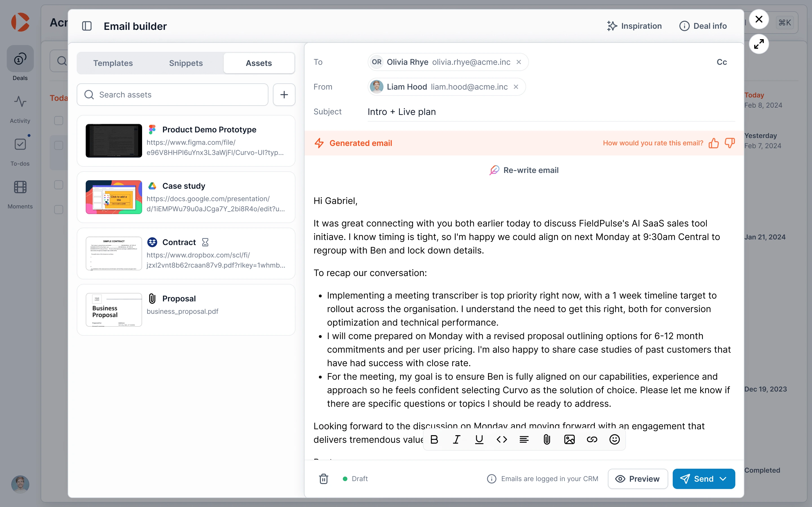The height and width of the screenshot is (507, 812).
Task: Rate the generated email thumbs up
Action: (714, 143)
